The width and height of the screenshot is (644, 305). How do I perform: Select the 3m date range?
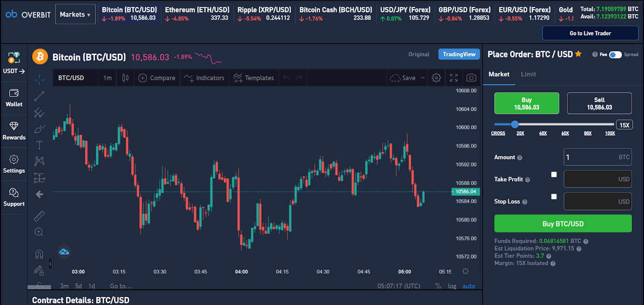click(x=64, y=286)
